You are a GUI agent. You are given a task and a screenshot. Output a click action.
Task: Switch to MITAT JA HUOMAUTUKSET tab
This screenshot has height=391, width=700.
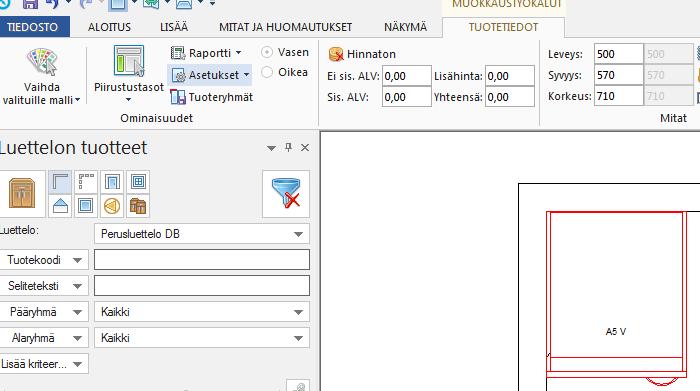tap(286, 27)
